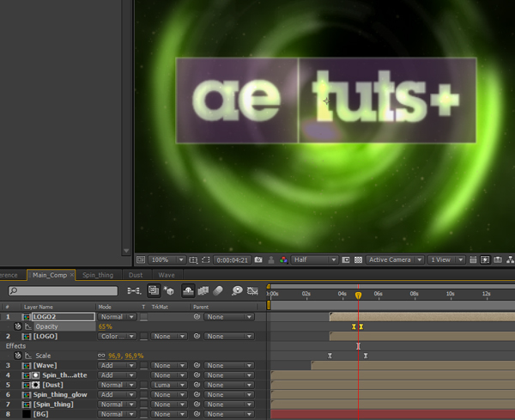Open the 1 View layout dropdown
The height and width of the screenshot is (420, 515).
[446, 260]
